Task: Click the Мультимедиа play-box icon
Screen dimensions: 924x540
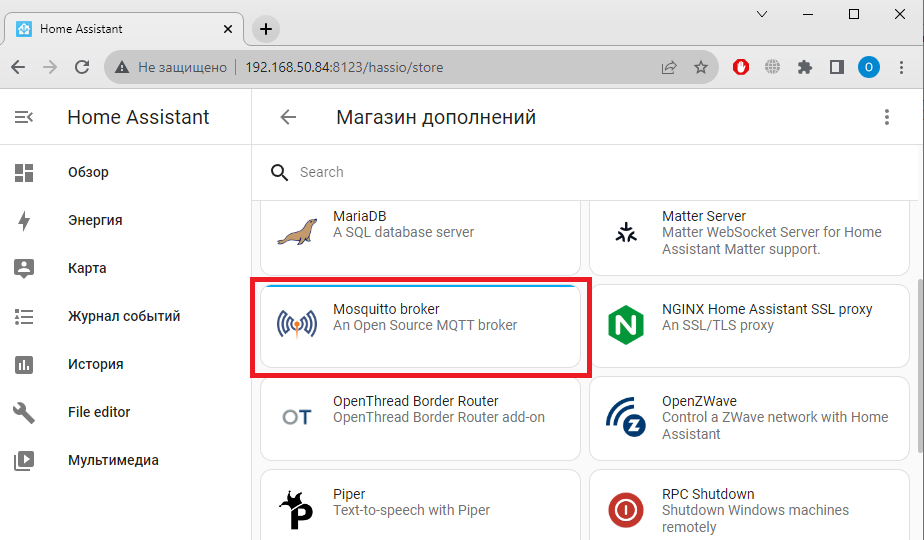Action: [24, 460]
